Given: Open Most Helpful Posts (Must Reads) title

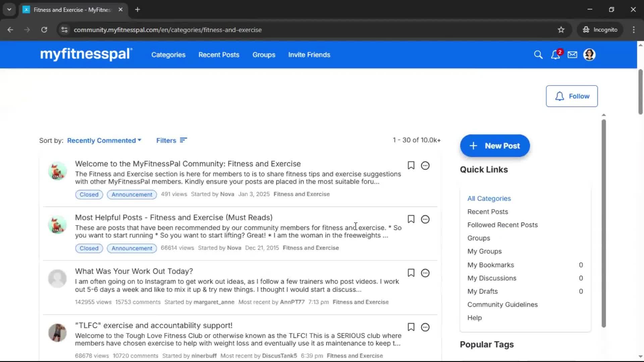Looking at the screenshot, I should tap(174, 218).
